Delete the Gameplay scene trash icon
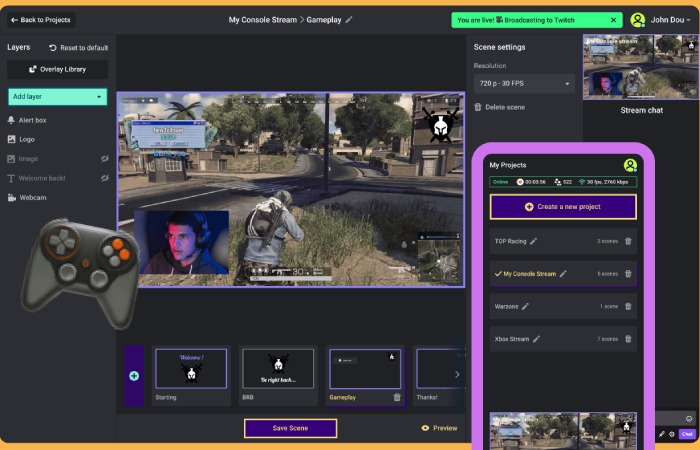Viewport: 700px width, 450px height. click(x=397, y=397)
